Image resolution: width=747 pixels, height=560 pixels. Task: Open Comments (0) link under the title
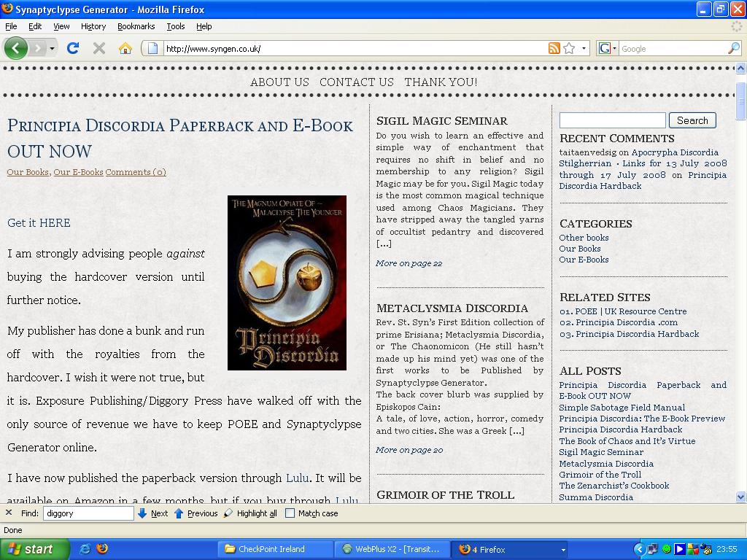(136, 172)
